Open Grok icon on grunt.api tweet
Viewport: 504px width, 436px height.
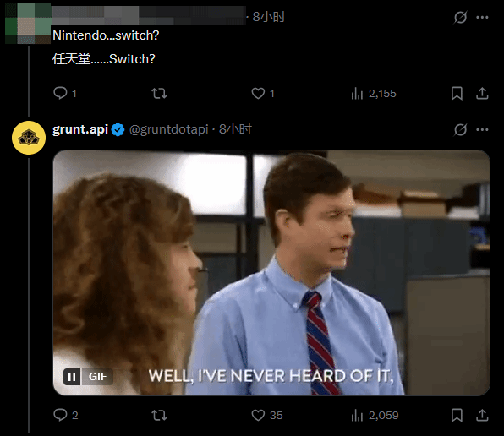point(460,130)
